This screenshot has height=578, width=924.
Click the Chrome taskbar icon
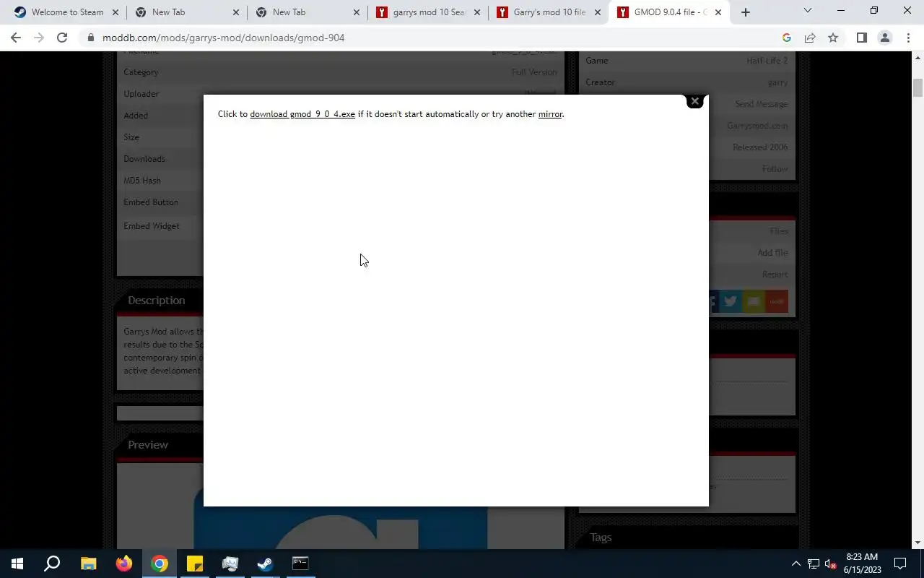159,564
